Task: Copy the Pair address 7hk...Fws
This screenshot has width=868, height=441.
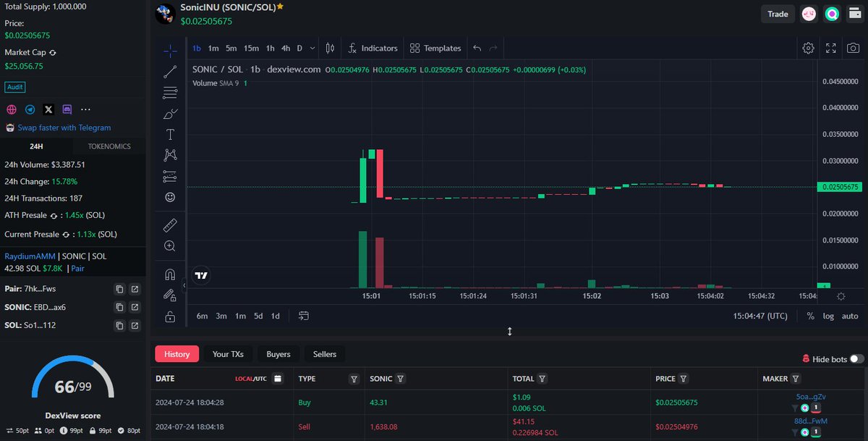Action: click(119, 289)
